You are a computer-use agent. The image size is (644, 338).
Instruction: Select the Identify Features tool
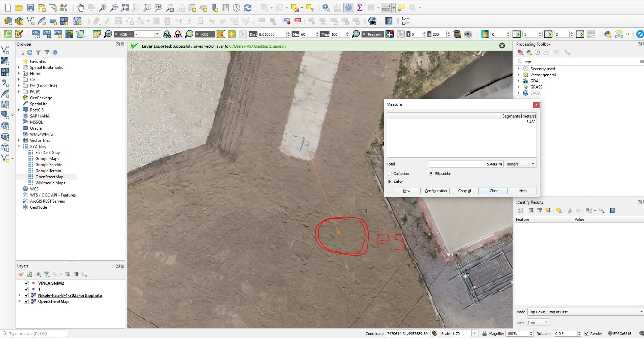point(326,7)
